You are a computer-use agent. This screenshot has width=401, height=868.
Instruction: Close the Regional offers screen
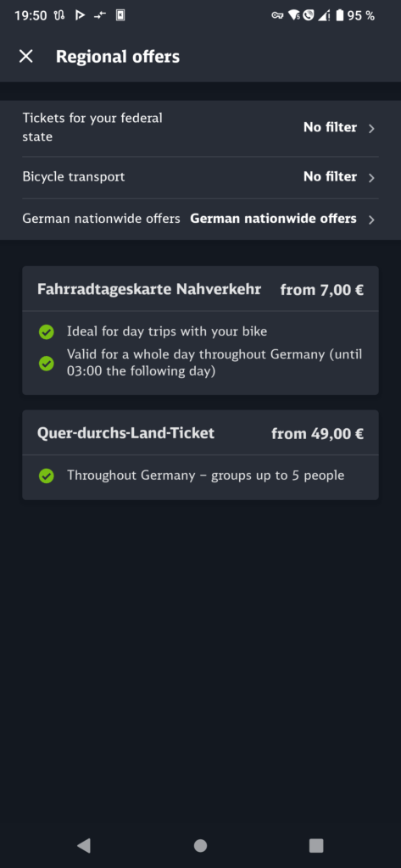(x=26, y=57)
